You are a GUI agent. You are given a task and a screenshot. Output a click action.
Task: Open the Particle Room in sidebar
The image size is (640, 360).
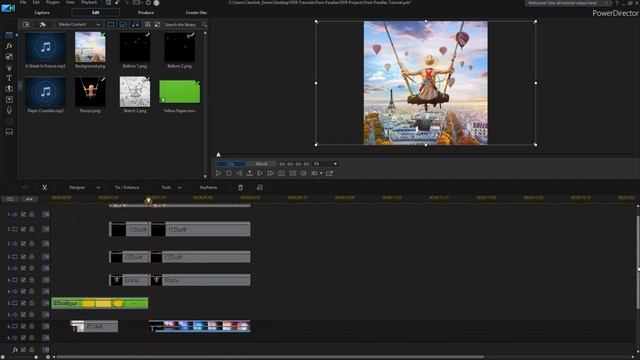click(x=9, y=67)
